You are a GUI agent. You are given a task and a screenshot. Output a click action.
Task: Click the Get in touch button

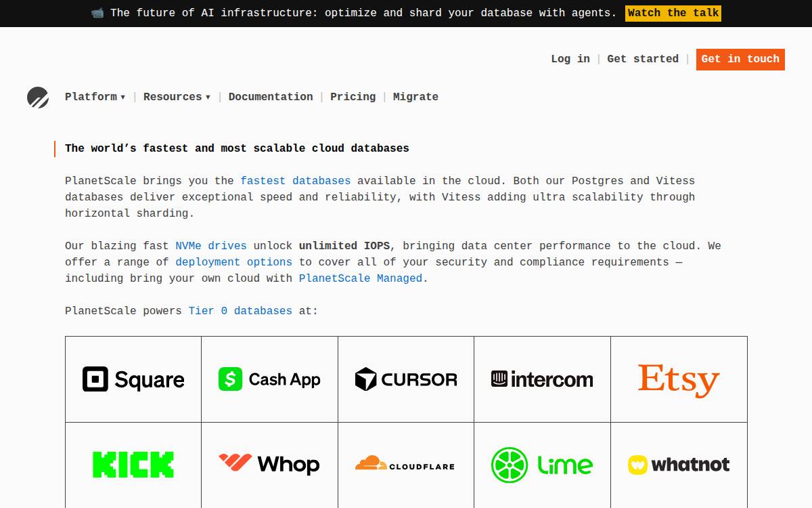(x=740, y=59)
